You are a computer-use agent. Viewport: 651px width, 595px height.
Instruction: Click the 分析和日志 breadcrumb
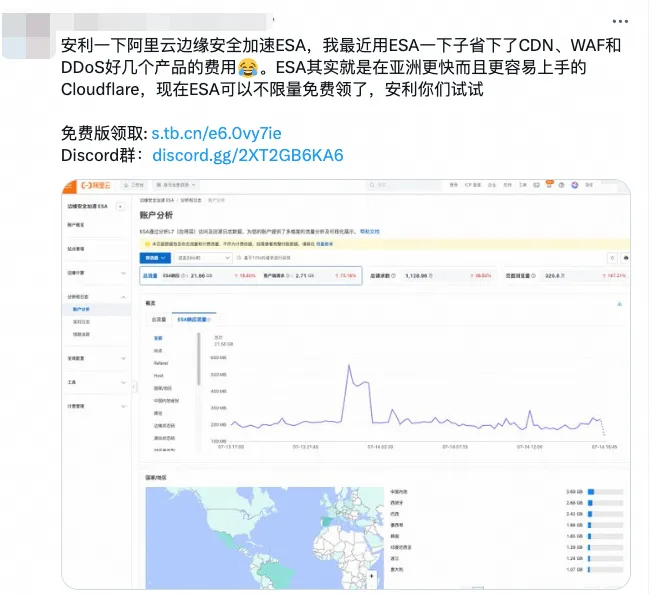[191, 201]
